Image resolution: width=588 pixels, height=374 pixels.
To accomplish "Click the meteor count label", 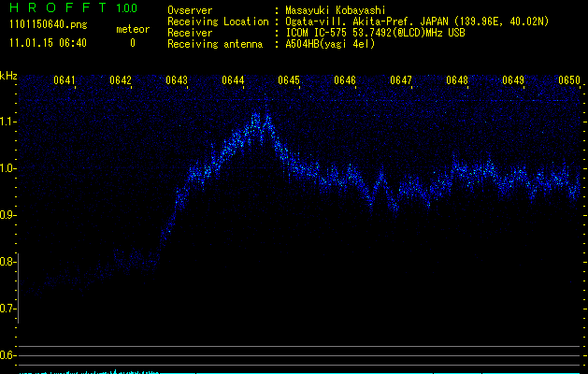I will tap(132, 30).
